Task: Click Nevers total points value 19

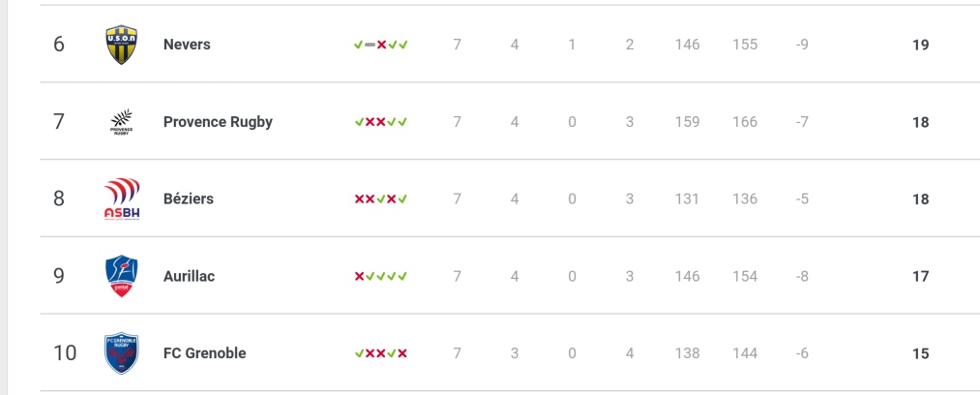Action: coord(921,45)
